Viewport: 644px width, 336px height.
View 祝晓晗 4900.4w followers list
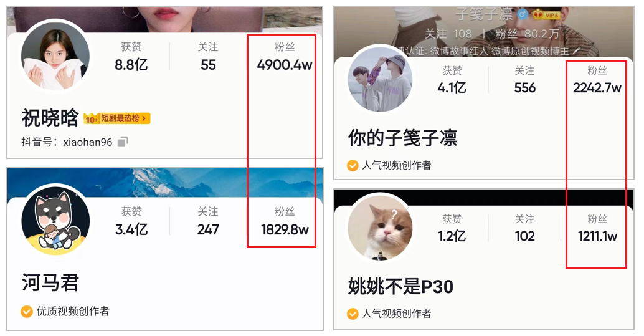(285, 57)
